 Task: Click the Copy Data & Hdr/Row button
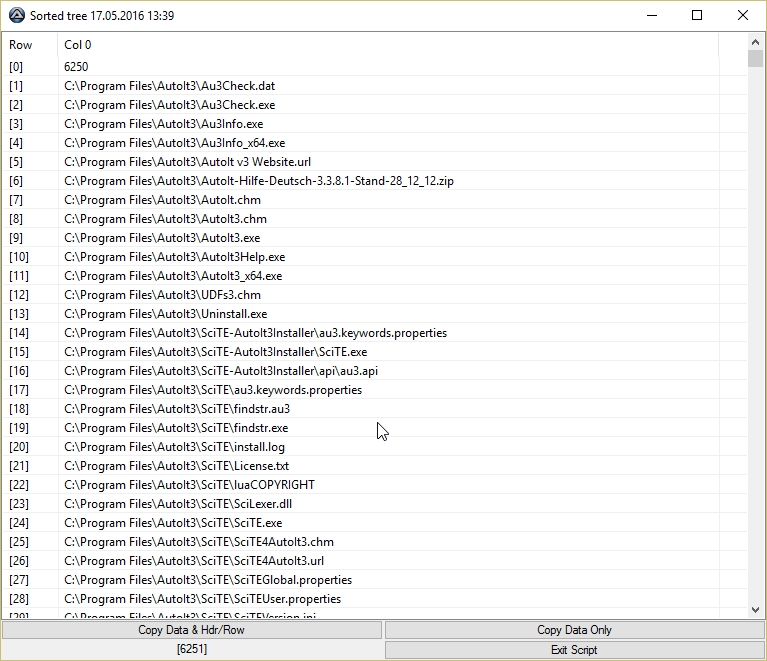[191, 630]
